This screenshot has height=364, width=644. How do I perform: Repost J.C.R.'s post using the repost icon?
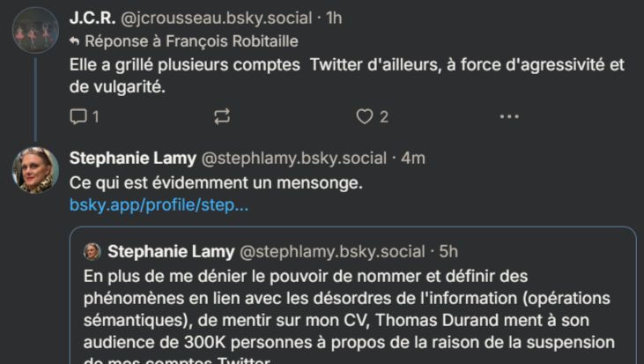[x=222, y=115]
